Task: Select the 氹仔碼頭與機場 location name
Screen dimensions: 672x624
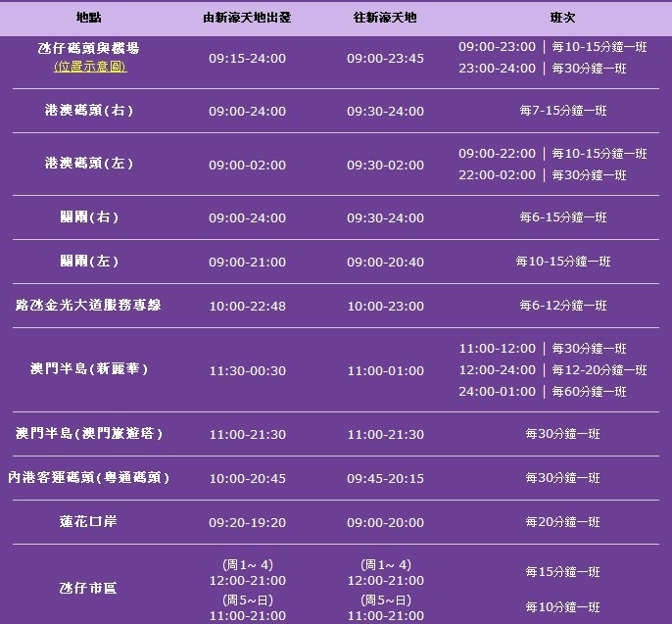Action: click(89, 49)
